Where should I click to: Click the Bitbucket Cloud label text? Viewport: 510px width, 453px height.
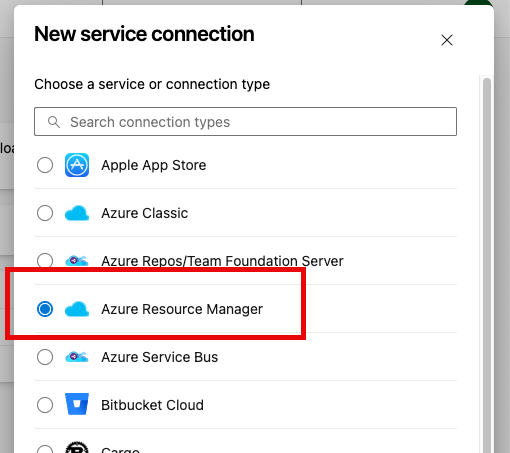coord(152,405)
